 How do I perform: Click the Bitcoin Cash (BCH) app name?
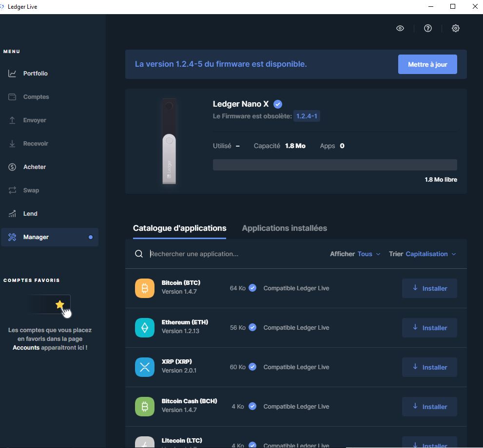(x=189, y=401)
